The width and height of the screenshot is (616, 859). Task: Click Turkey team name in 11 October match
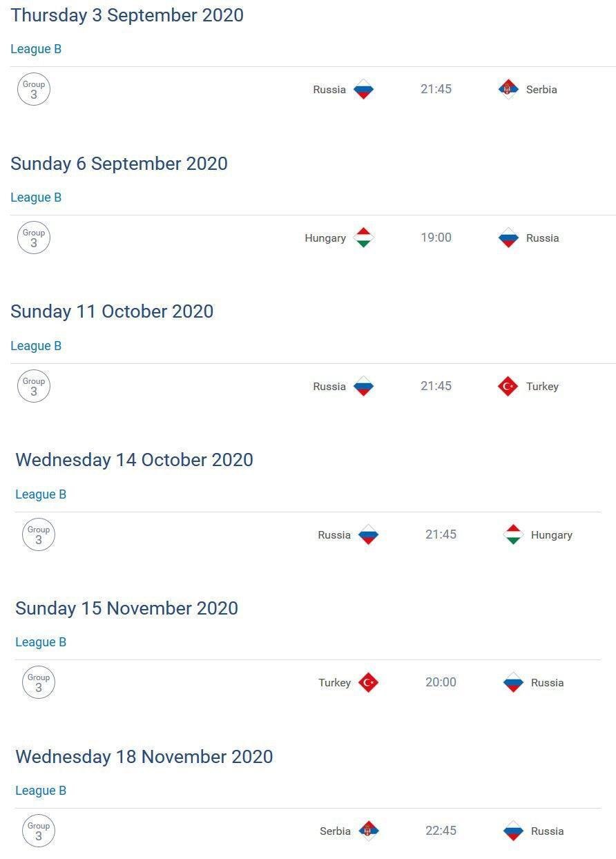[x=542, y=386]
